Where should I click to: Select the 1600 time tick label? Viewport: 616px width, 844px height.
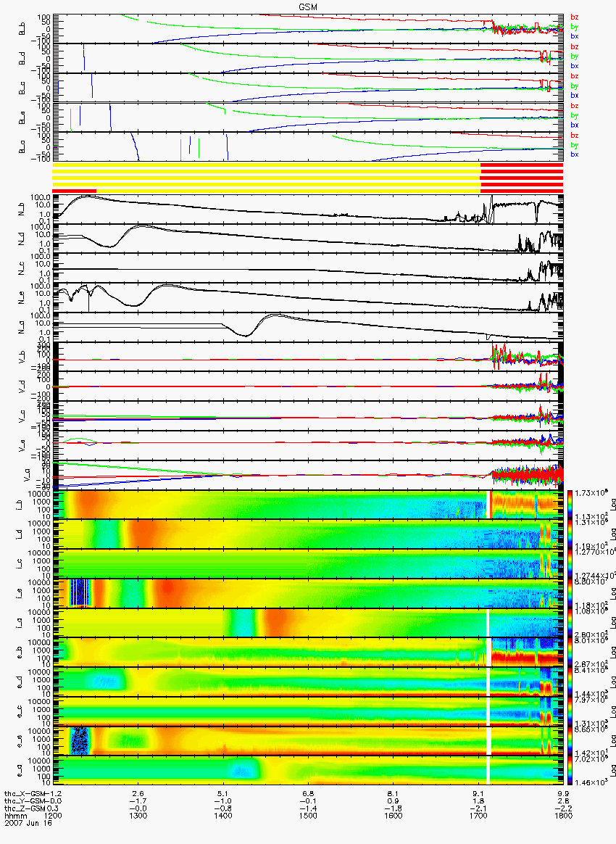tap(394, 816)
